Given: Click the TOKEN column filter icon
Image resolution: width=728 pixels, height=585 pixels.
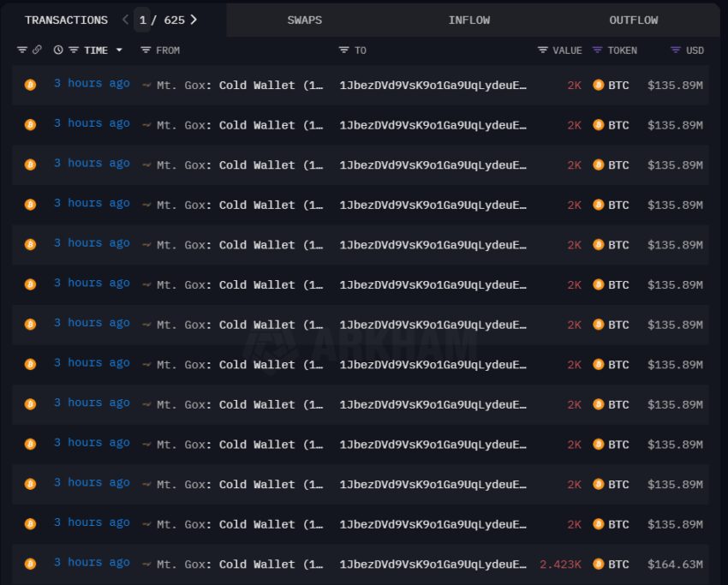Looking at the screenshot, I should pos(597,51).
